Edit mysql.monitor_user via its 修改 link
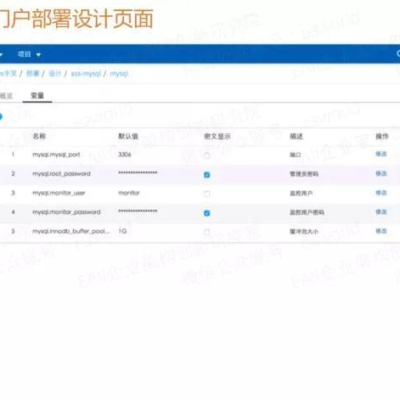The image size is (400, 400). (381, 193)
